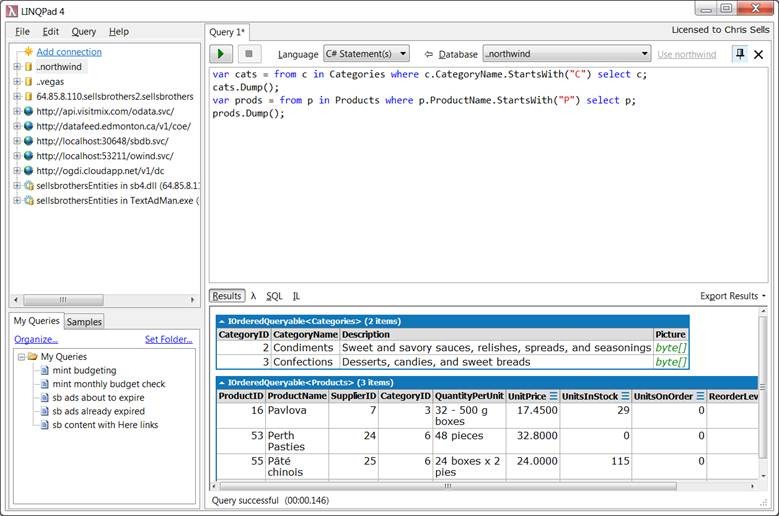Click the arrow icon beside the Database label
This screenshot has width=779, height=516.
[429, 54]
